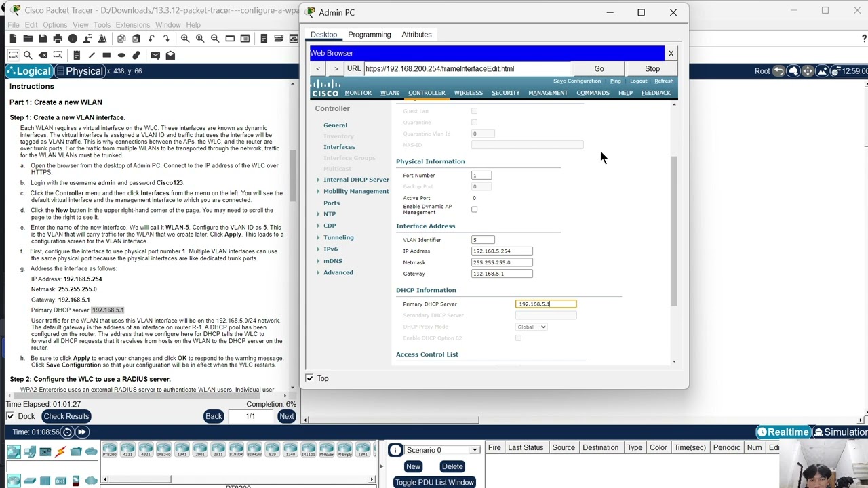The height and width of the screenshot is (488, 868).
Task: Click the browser URL address field
Action: [468, 68]
